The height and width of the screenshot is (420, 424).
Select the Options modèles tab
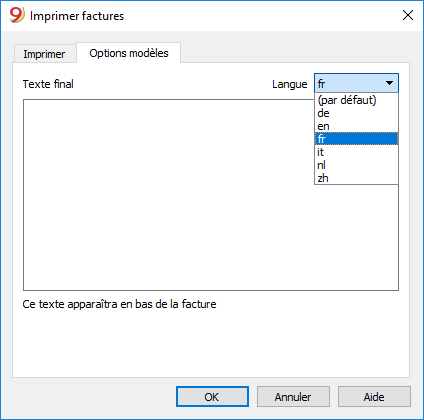pos(129,53)
